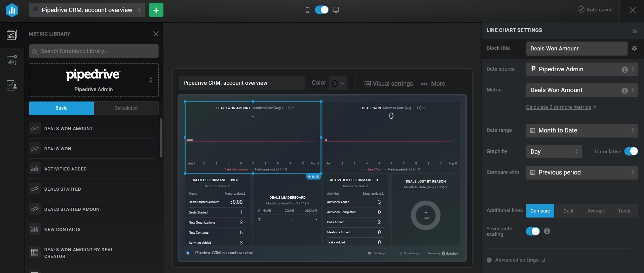Open the Color picker dropdown
Viewport: 644px width, 273px height.
coord(338,83)
